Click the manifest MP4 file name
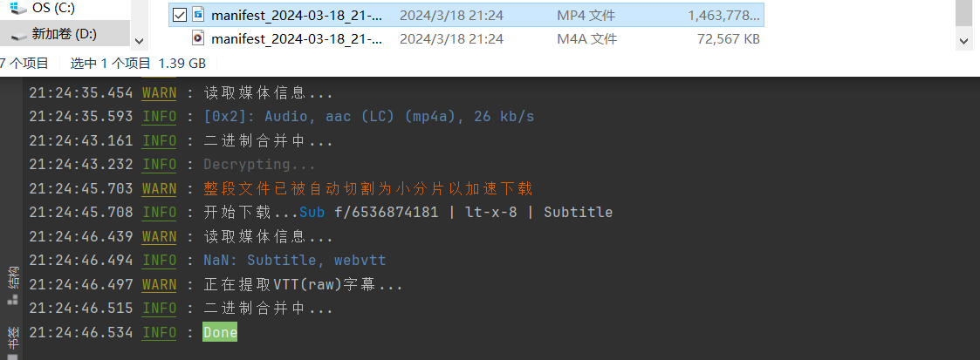Image resolution: width=980 pixels, height=360 pixels. (x=296, y=15)
